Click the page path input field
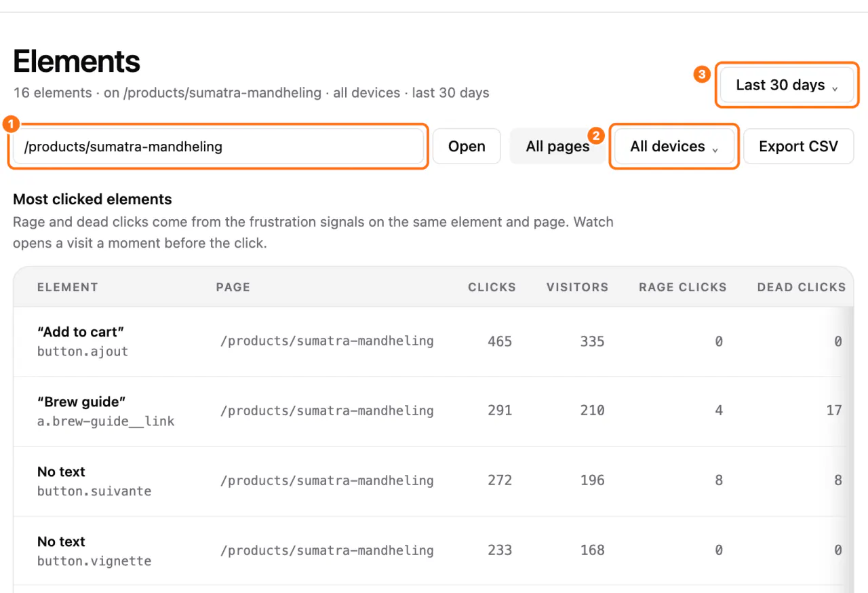 (218, 147)
